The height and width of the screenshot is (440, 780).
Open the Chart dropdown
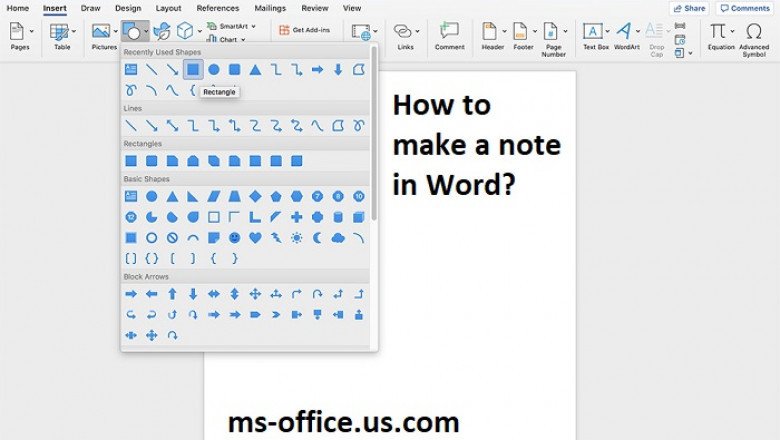click(x=243, y=39)
